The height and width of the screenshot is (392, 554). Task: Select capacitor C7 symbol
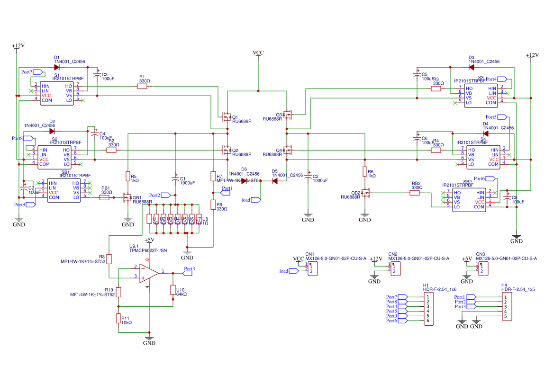[x=24, y=188]
